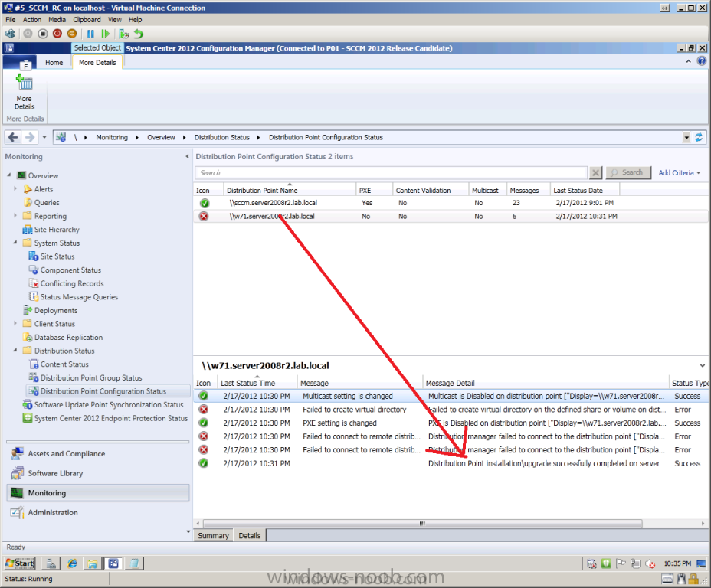Click the Turn Off VM toolbar icon
The height and width of the screenshot is (588, 711).
pos(43,34)
